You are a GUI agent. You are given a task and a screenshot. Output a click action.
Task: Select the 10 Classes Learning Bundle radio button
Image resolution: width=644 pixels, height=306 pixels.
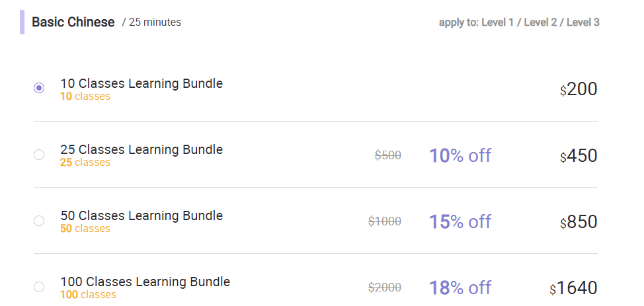tap(39, 88)
